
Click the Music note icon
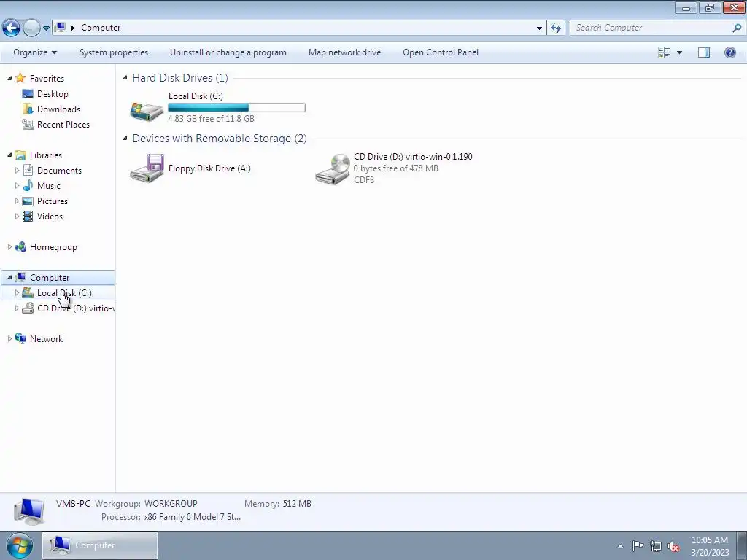coord(28,186)
